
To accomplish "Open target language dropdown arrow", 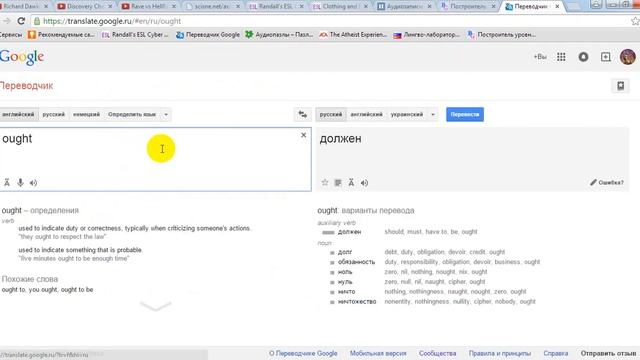I will click(x=433, y=114).
